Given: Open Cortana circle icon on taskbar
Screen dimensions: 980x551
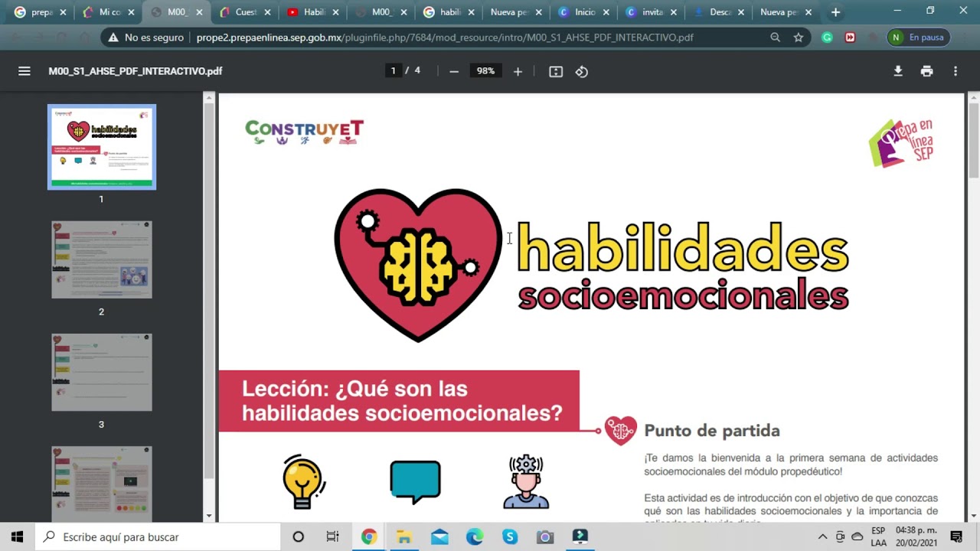Looking at the screenshot, I should tap(299, 537).
